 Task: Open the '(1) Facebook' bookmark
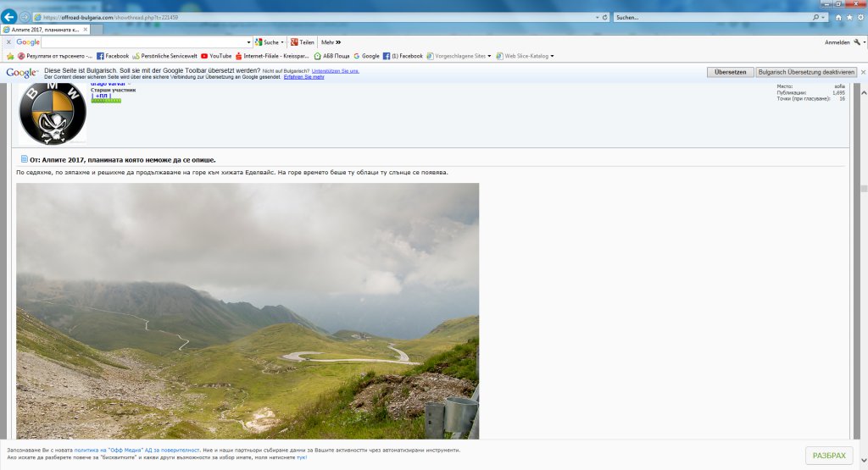pyautogui.click(x=403, y=57)
